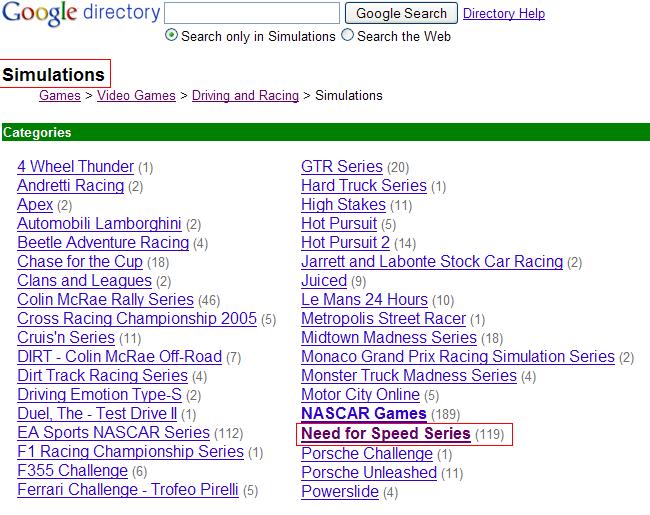Open Cross Racing Championship 2005 category

coord(137,319)
